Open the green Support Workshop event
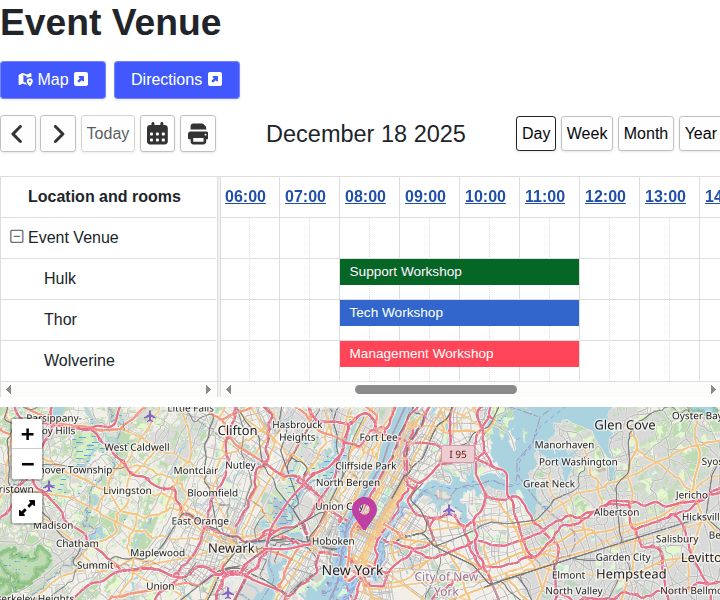Image resolution: width=720 pixels, height=600 pixels. (x=459, y=272)
